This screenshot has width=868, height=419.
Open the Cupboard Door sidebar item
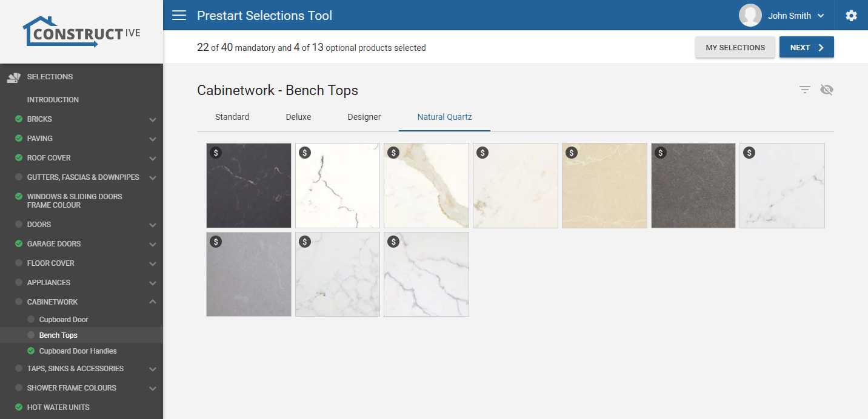pos(64,320)
